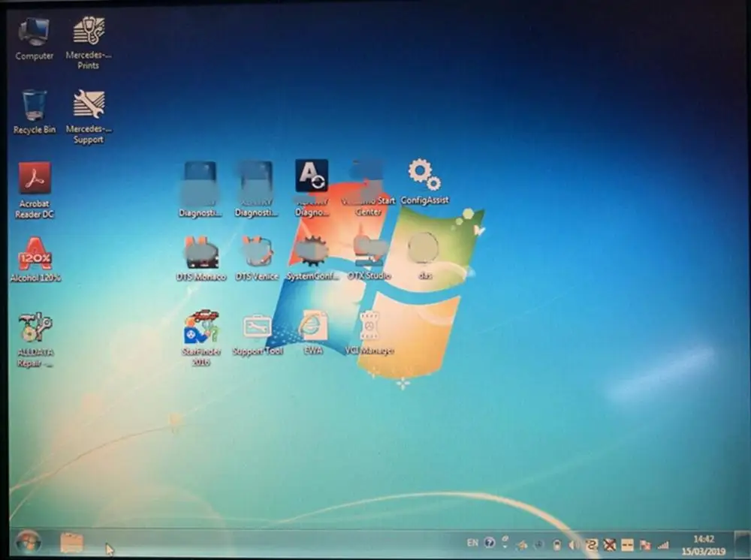The width and height of the screenshot is (751, 560).
Task: Open the Computer desktop icon
Action: click(34, 39)
